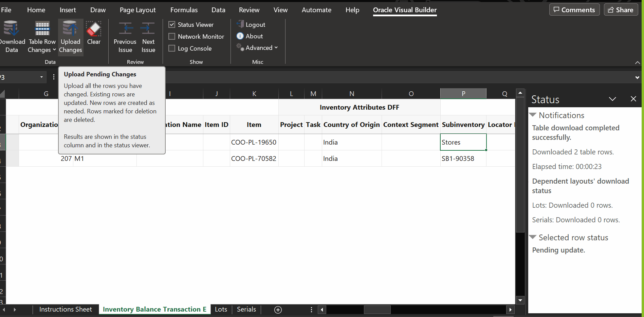The image size is (644, 317).
Task: Jump to Next Issue
Action: point(148,37)
